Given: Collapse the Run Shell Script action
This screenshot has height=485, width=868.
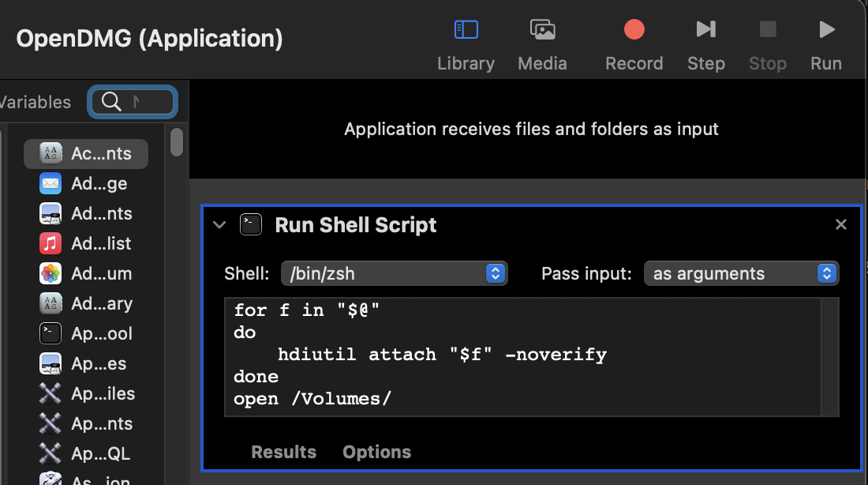Looking at the screenshot, I should coord(219,225).
